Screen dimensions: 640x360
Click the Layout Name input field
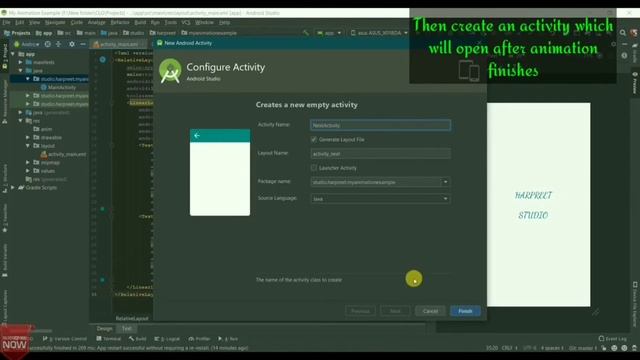click(x=380, y=154)
